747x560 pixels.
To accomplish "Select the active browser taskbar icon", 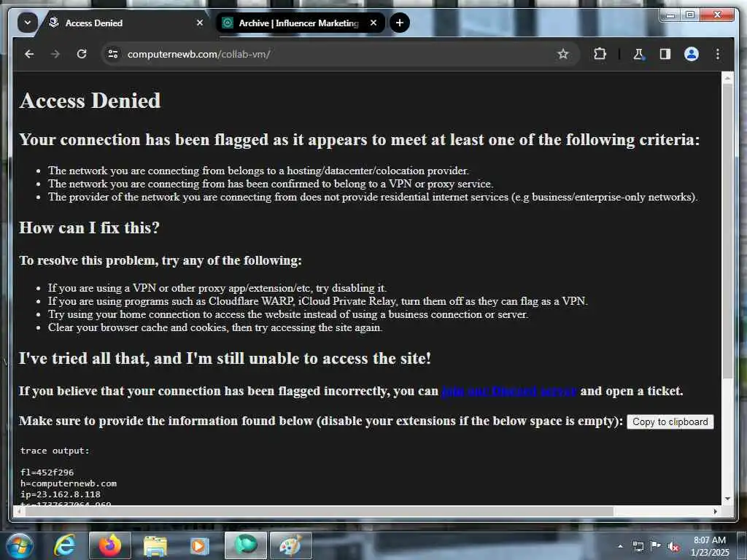I will click(x=245, y=545).
